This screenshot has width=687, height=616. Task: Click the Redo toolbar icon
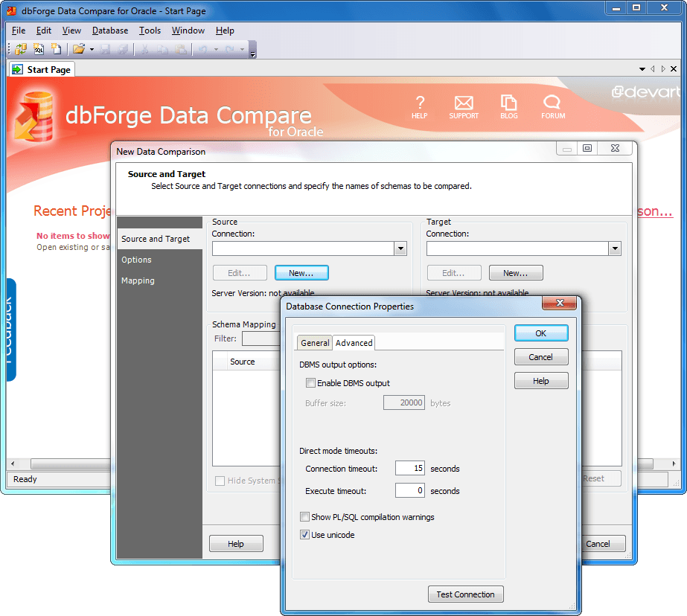pyautogui.click(x=229, y=49)
